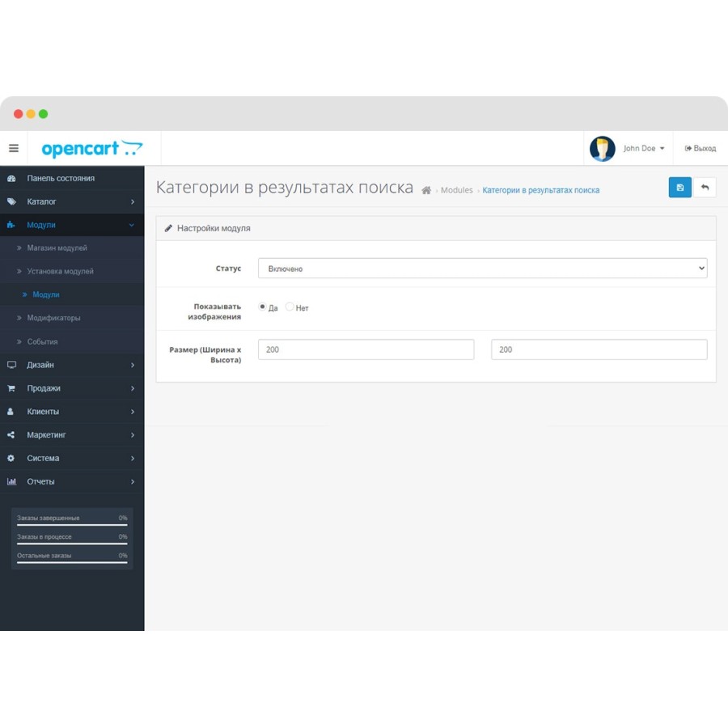Click the Настройки модуля panel heading

pyautogui.click(x=436, y=228)
